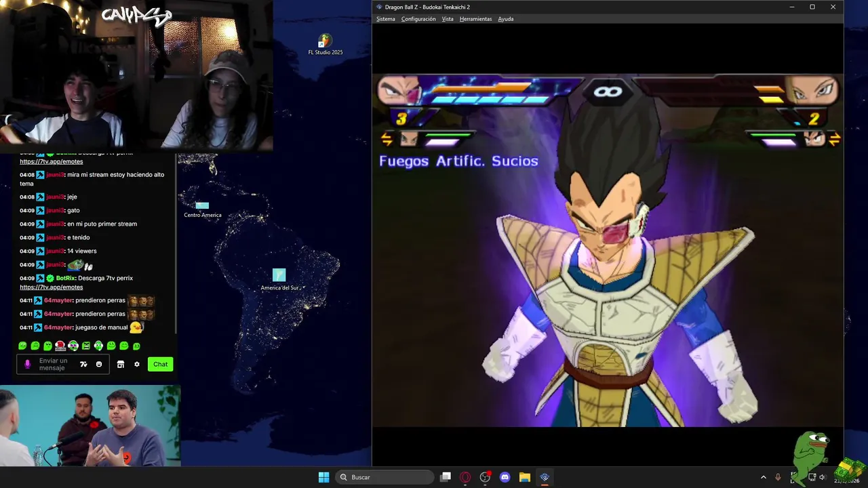
Task: Open the Windows Start menu
Action: coord(323,477)
